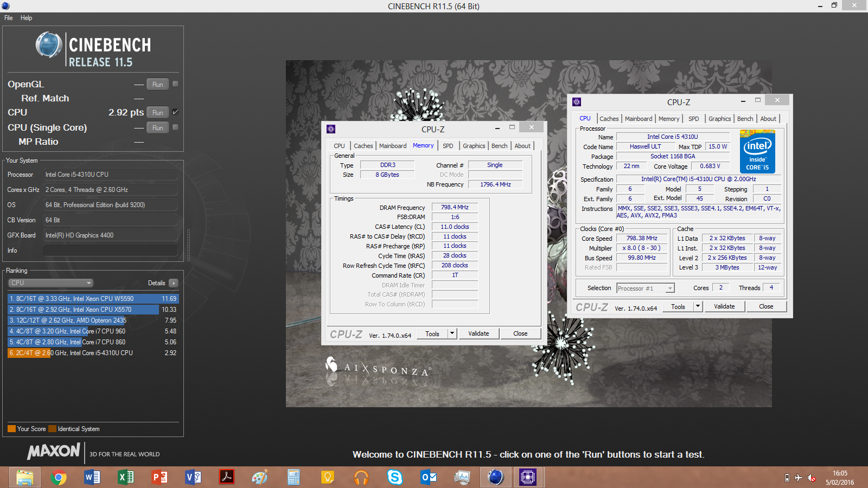
Task: Click the battery icon in system tray
Action: pyautogui.click(x=787, y=478)
